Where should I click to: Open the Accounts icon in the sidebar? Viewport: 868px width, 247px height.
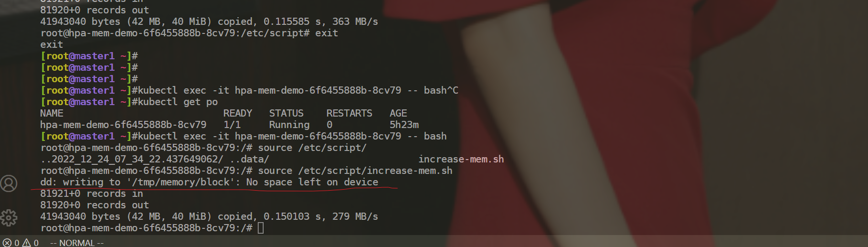9,183
